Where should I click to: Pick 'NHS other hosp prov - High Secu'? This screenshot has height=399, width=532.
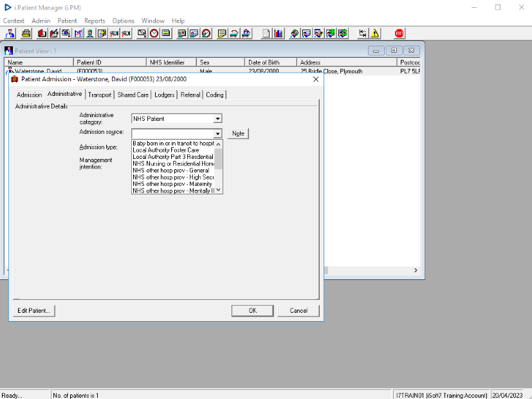[173, 178]
